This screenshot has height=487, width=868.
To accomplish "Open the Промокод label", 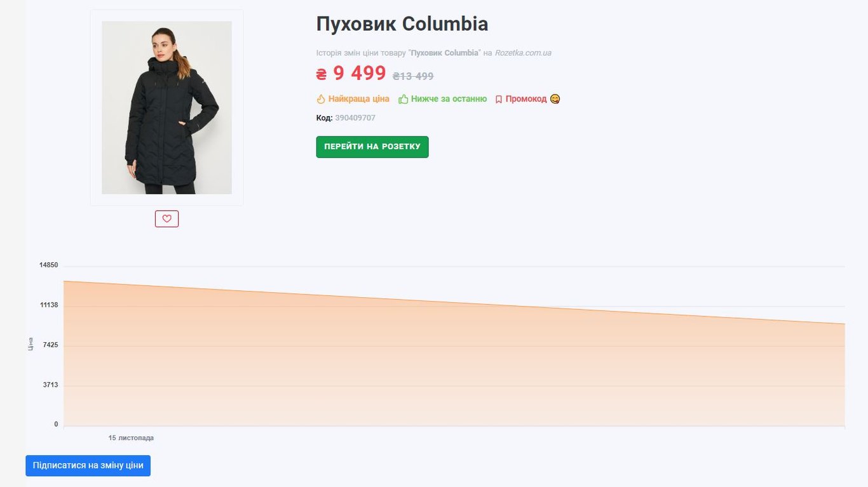I will tap(526, 99).
